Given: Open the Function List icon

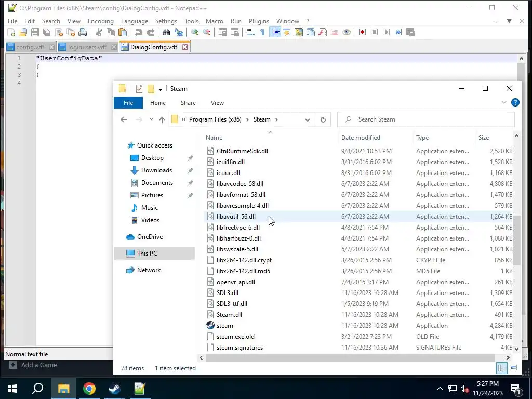Looking at the screenshot, I should (322, 32).
